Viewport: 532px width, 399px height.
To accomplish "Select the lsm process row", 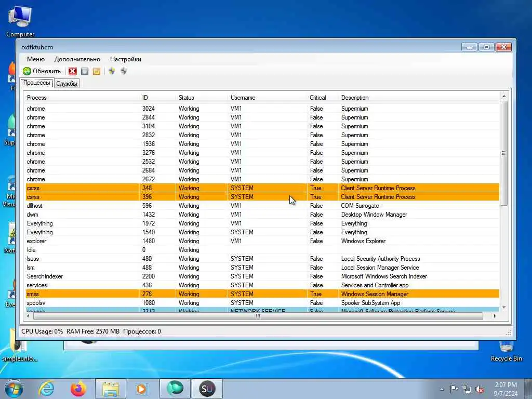I will [x=262, y=268].
